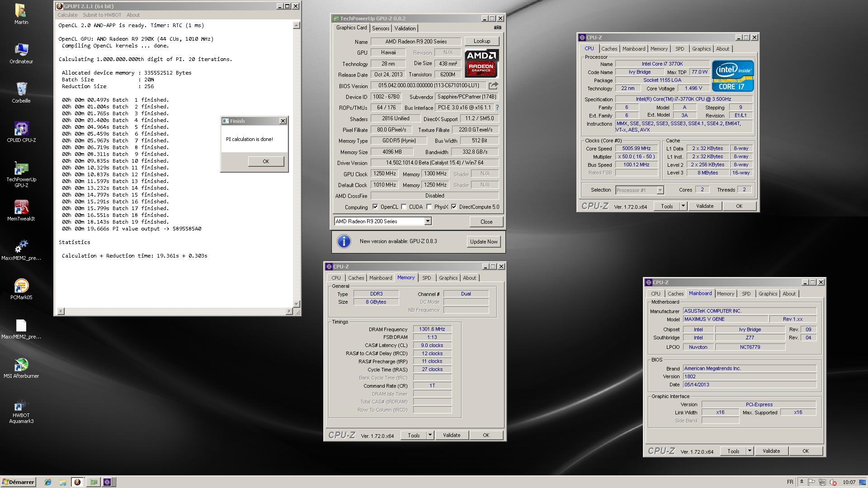Click the BIOS share/export icon in GPU-Z
The width and height of the screenshot is (868, 488).
pyautogui.click(x=493, y=85)
